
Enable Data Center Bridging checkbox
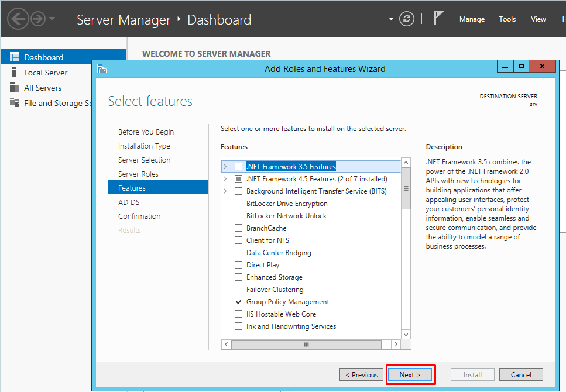238,252
